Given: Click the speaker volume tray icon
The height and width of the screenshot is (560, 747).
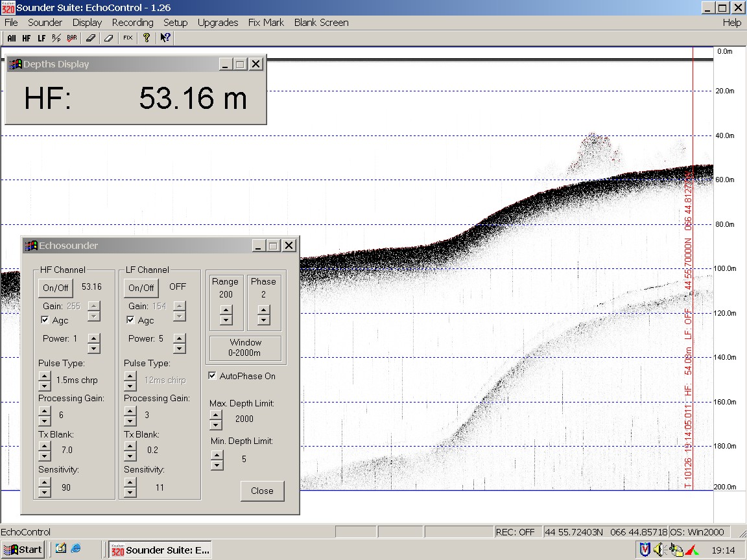Looking at the screenshot, I should pyautogui.click(x=659, y=550).
